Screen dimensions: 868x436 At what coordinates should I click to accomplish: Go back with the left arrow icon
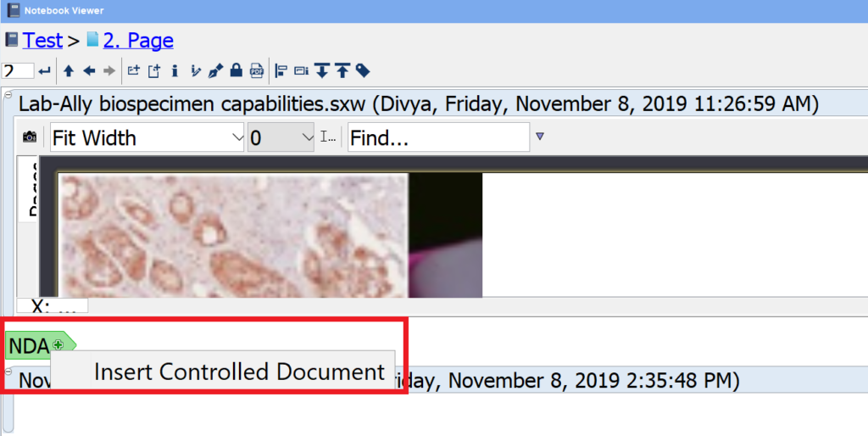coord(88,70)
